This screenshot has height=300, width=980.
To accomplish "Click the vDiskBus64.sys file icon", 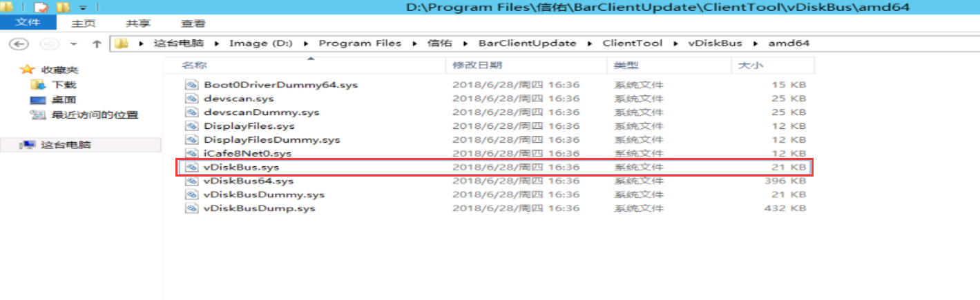I will (191, 181).
